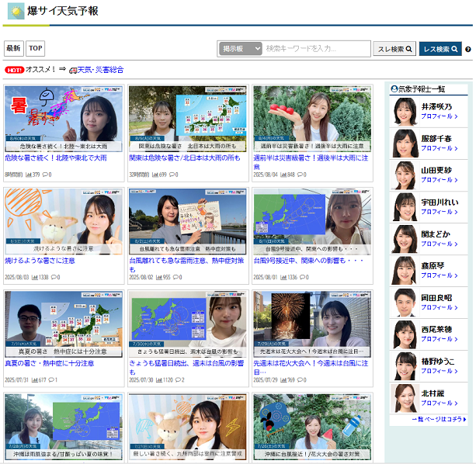Click thumbnail 沖縄に台風接近 video

click(x=312, y=427)
